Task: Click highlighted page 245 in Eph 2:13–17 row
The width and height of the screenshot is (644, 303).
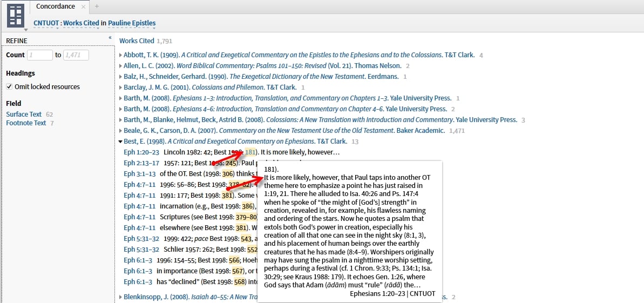Action: [231, 163]
